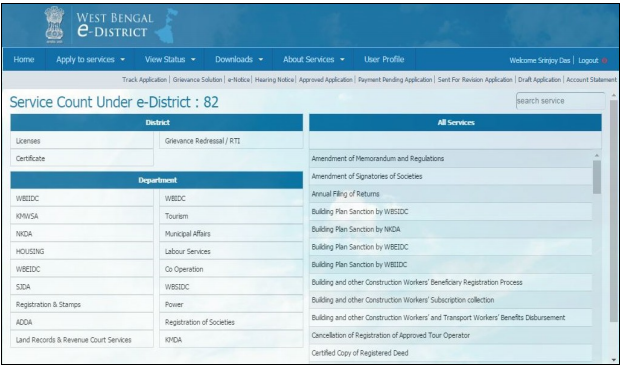Open Grievance Solution link
Image resolution: width=621 pixels, height=366 pixels.
(x=197, y=80)
